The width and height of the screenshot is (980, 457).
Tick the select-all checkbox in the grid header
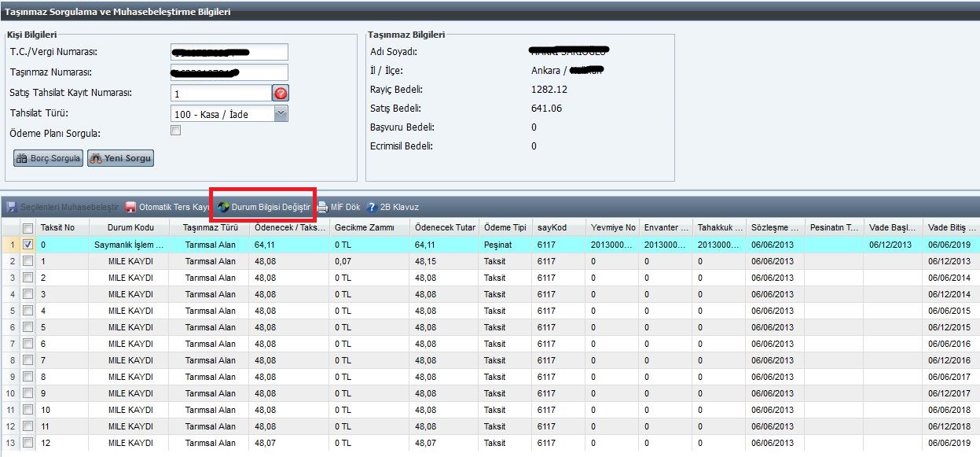coord(28,228)
